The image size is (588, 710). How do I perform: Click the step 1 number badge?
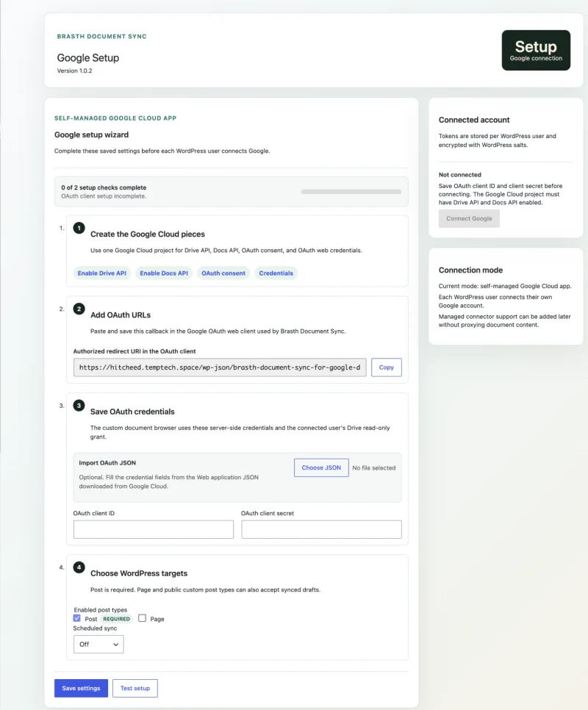(x=79, y=228)
